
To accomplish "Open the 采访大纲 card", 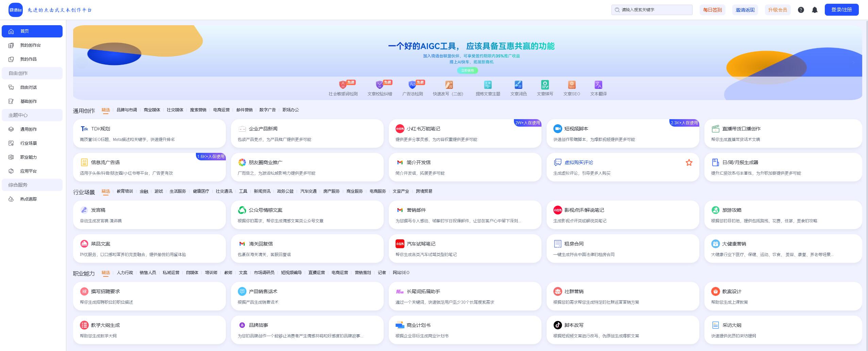I will click(x=783, y=330).
